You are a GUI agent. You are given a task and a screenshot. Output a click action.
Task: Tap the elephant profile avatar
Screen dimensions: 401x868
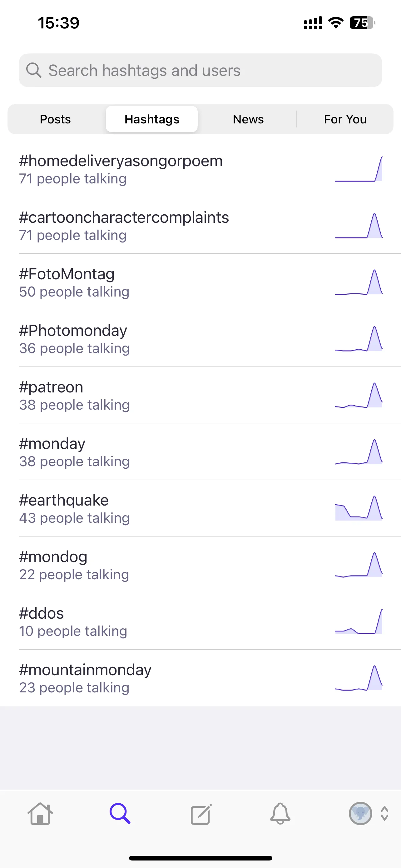tap(360, 813)
